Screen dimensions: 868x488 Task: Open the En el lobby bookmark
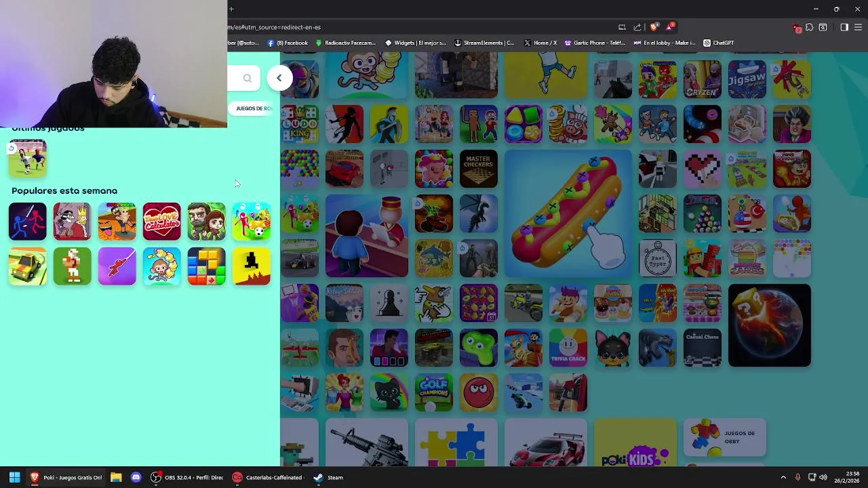coord(665,43)
